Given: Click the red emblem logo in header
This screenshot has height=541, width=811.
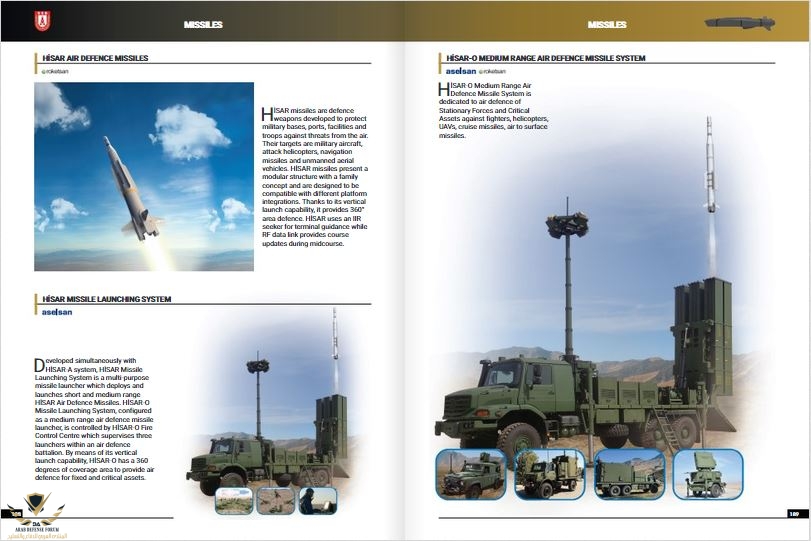Looking at the screenshot, I should click(x=42, y=21).
